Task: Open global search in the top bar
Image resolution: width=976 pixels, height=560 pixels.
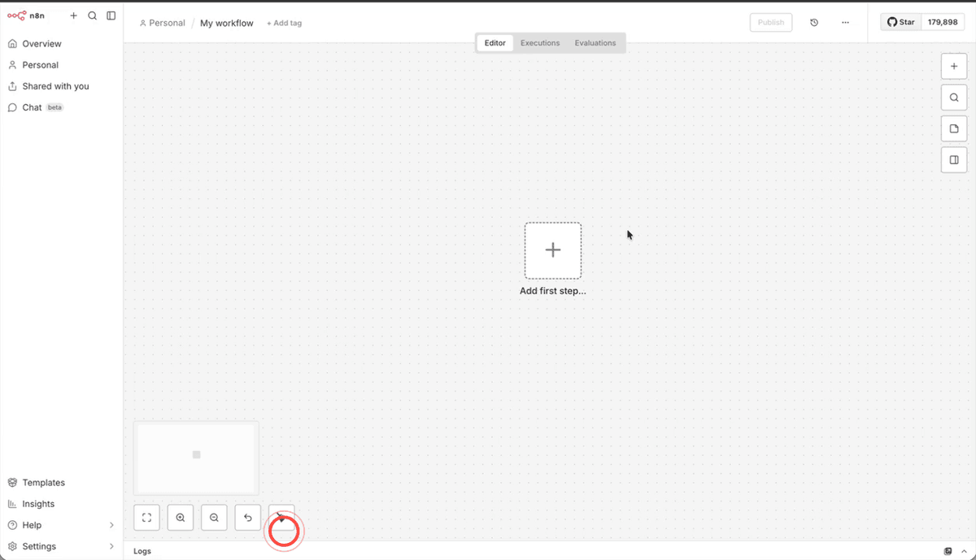Action: [x=92, y=15]
